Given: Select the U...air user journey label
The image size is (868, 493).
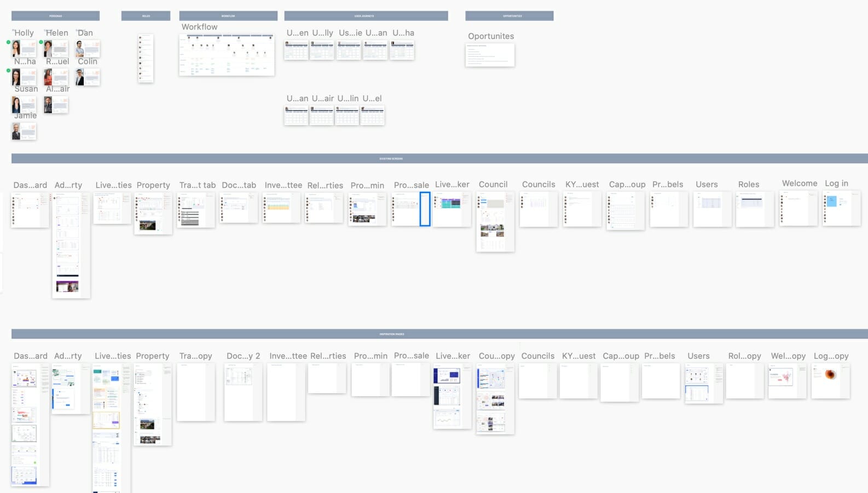Looking at the screenshot, I should [323, 99].
